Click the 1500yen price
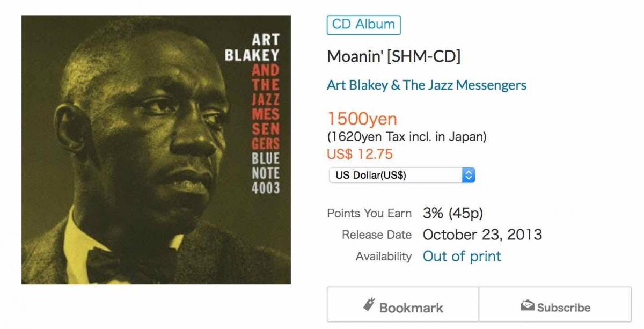This screenshot has height=329, width=644. (x=362, y=119)
